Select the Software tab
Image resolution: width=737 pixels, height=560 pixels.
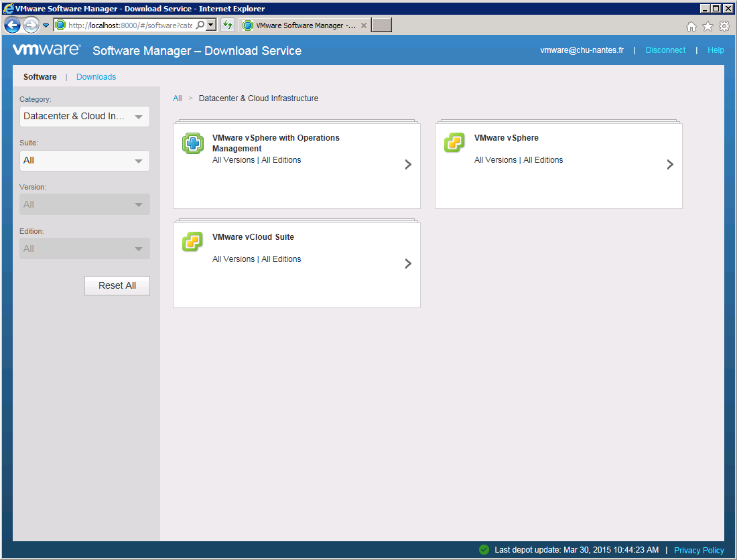(x=40, y=77)
